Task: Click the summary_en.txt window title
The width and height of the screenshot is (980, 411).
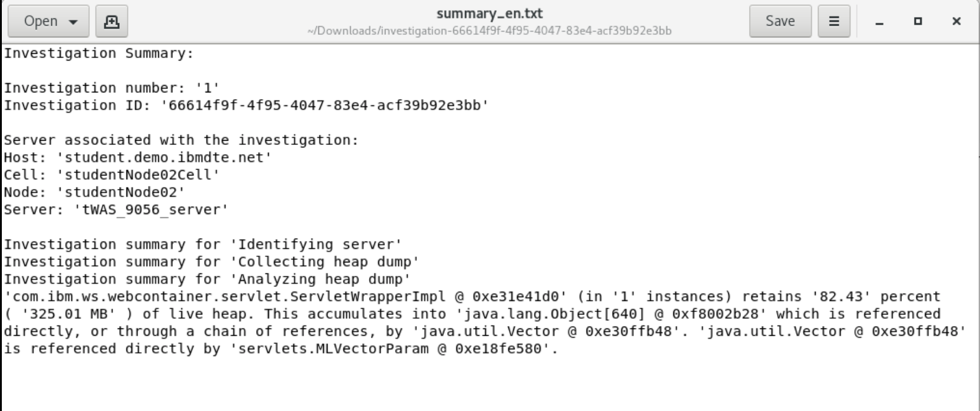Action: (x=489, y=13)
